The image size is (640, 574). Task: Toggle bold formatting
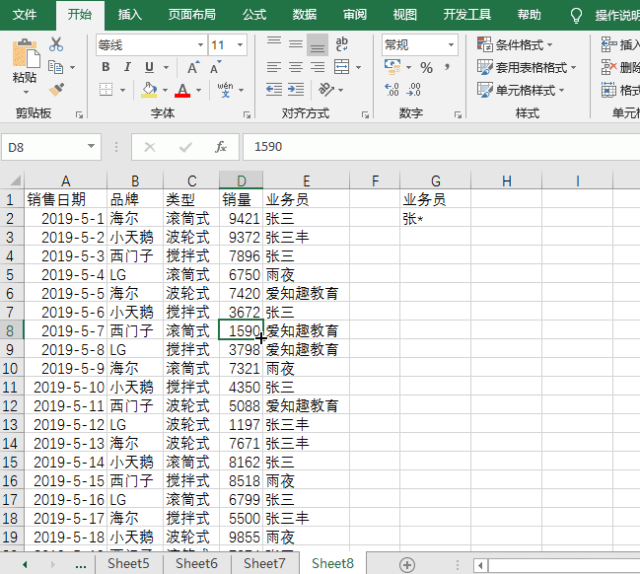click(106, 67)
